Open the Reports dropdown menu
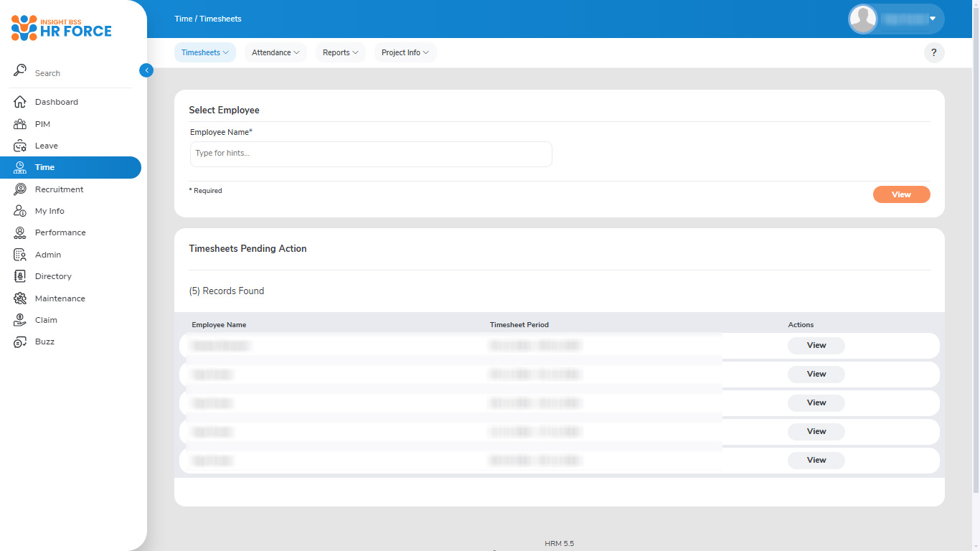This screenshot has width=980, height=551. point(340,52)
